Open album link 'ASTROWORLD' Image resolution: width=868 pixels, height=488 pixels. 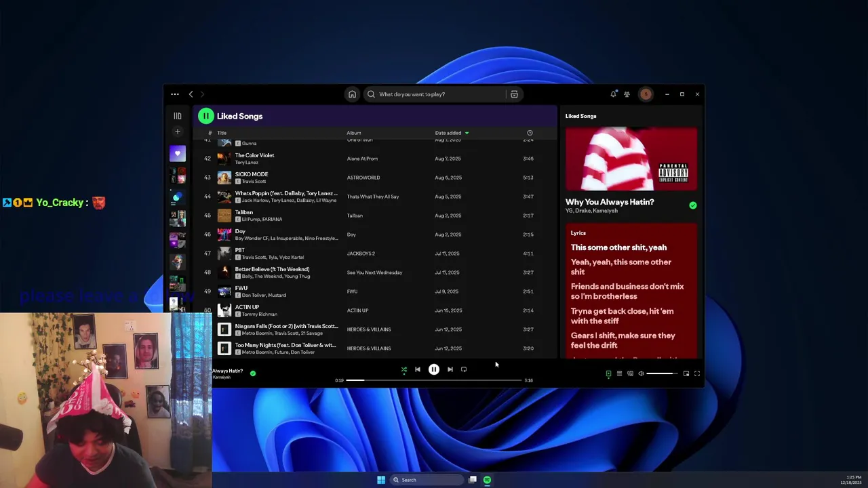click(x=363, y=178)
